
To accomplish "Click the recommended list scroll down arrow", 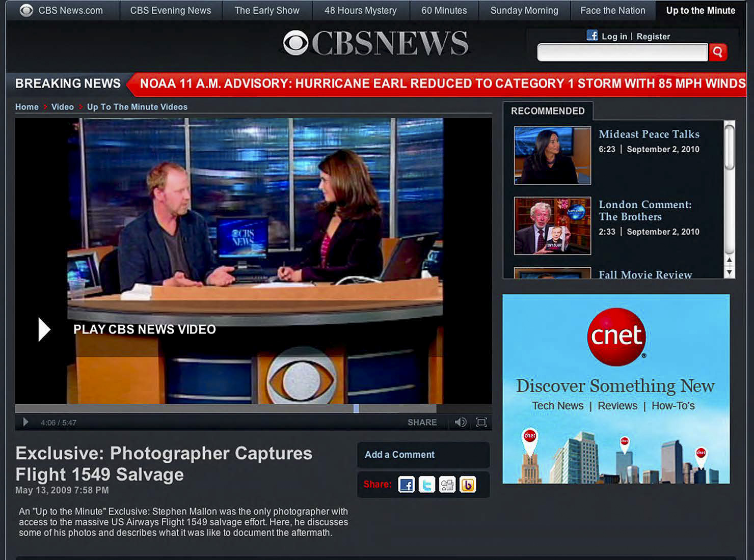I will coord(730,272).
